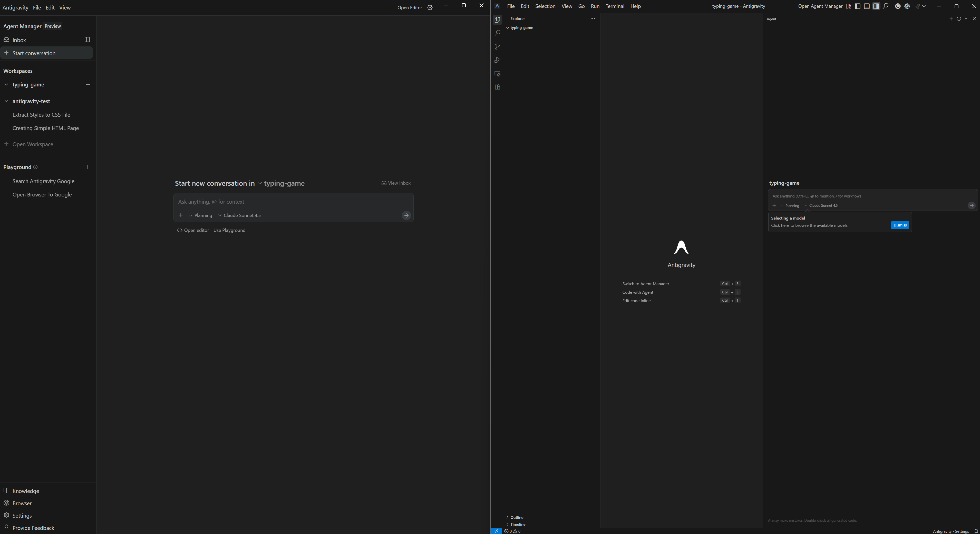
Task: Open the Run and Debug view
Action: (497, 60)
